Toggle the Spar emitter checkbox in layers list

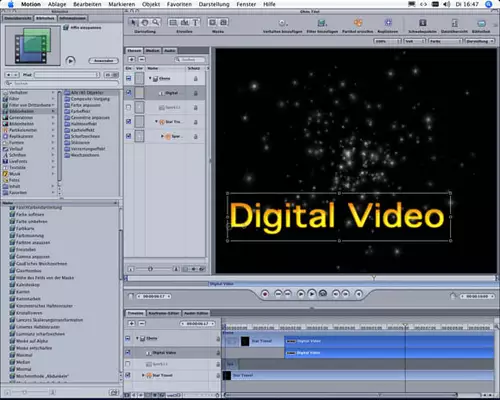click(129, 136)
